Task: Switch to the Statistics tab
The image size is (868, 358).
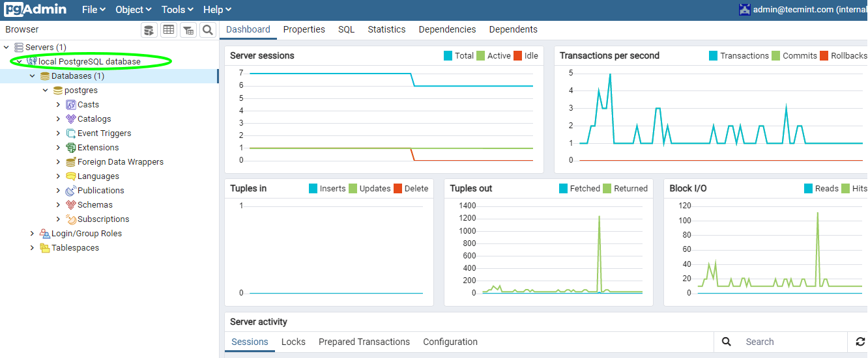Action: tap(386, 29)
